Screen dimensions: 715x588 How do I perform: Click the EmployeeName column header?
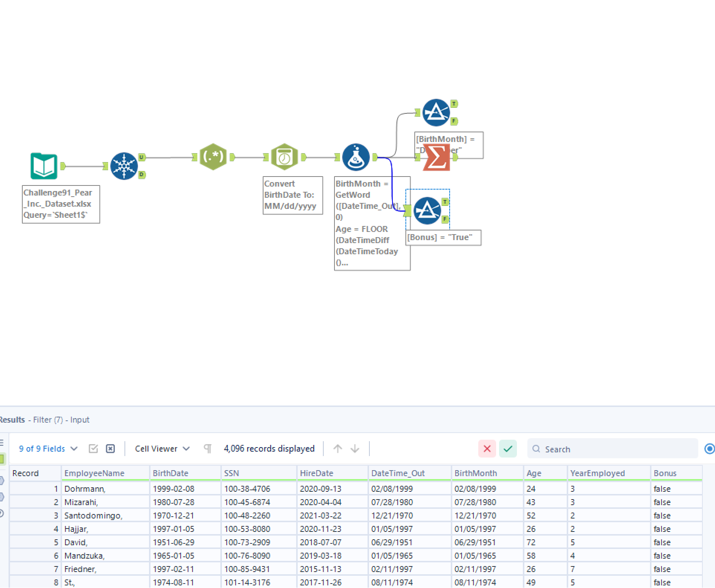click(94, 473)
